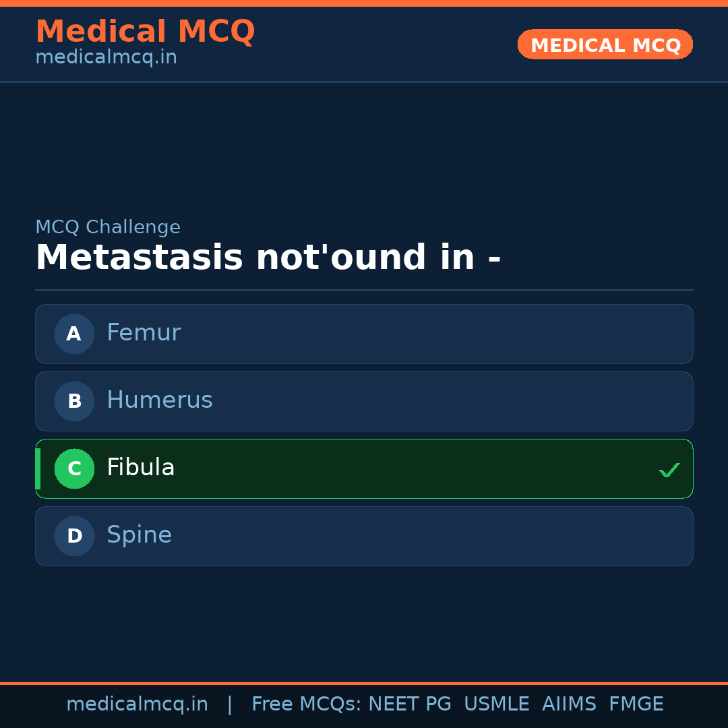Click the green checkmark icon on Fibula

[x=669, y=469]
